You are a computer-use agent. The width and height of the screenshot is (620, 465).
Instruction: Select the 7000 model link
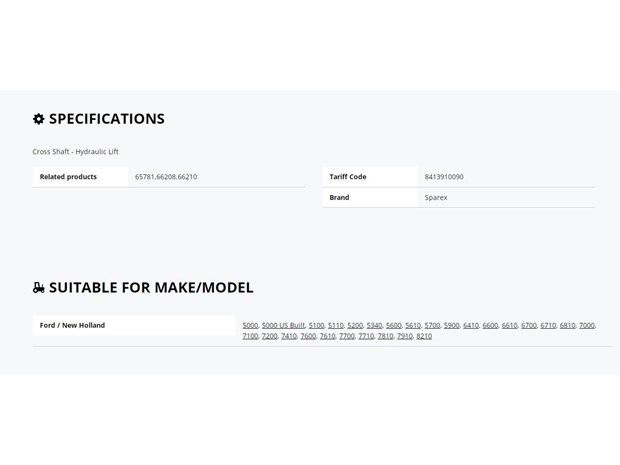pyautogui.click(x=587, y=325)
